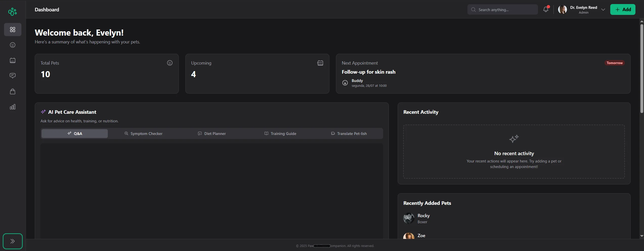The height and width of the screenshot is (251, 644).
Task: Switch to the Symptom Checker tab
Action: point(144,134)
